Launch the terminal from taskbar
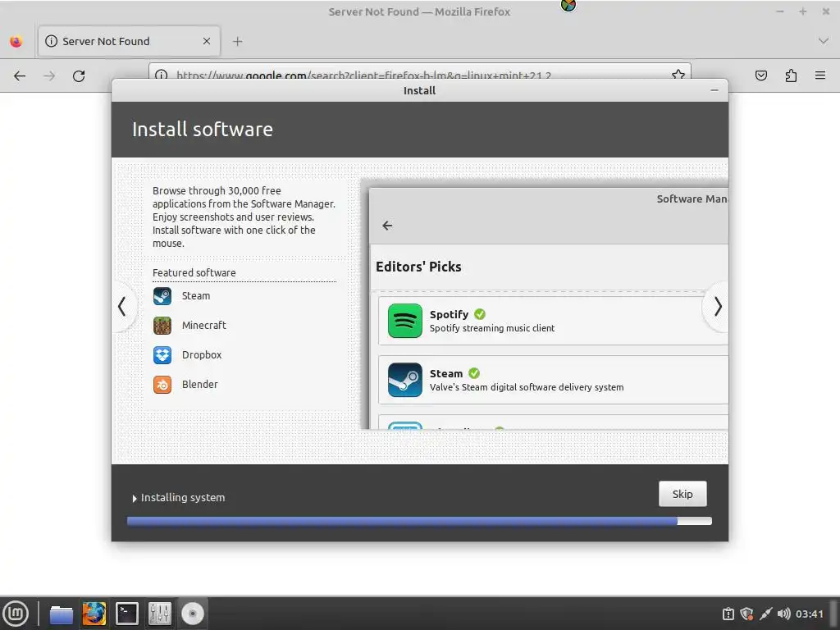Image resolution: width=840 pixels, height=630 pixels. [x=127, y=614]
